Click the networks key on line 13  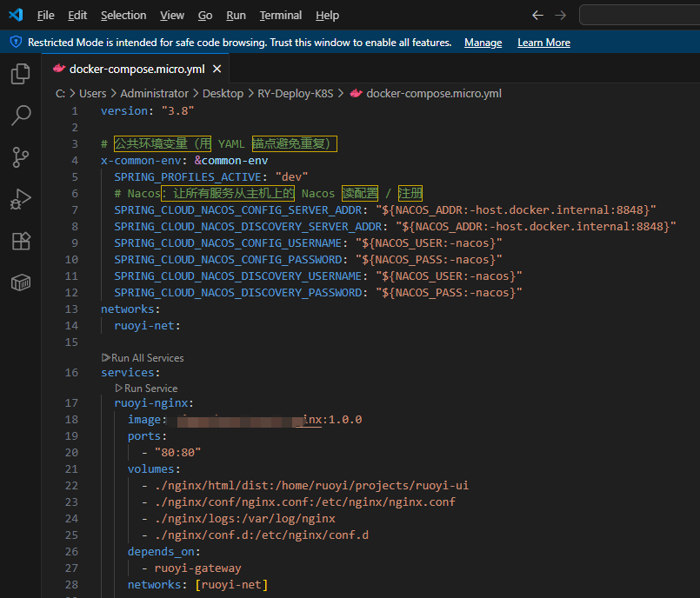[x=127, y=309]
